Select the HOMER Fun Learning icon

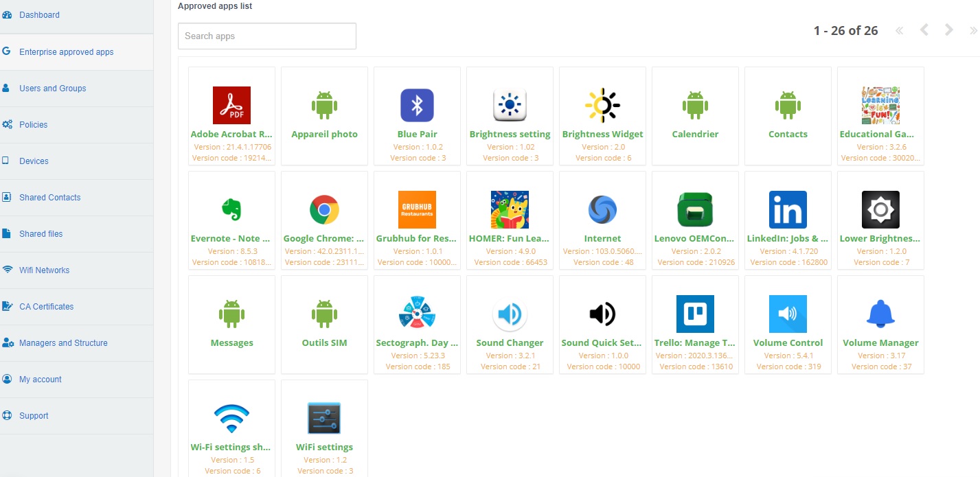tap(510, 209)
